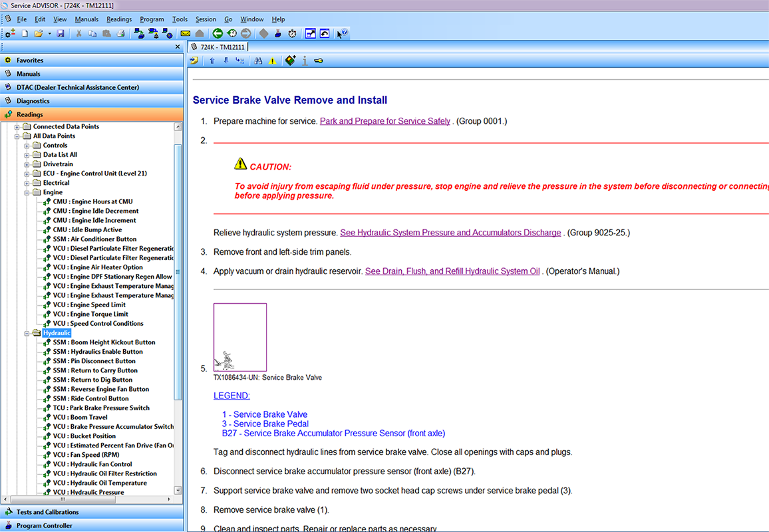This screenshot has height=532, width=769.
Task: Click the gray forward arrow icon
Action: pyautogui.click(x=246, y=33)
